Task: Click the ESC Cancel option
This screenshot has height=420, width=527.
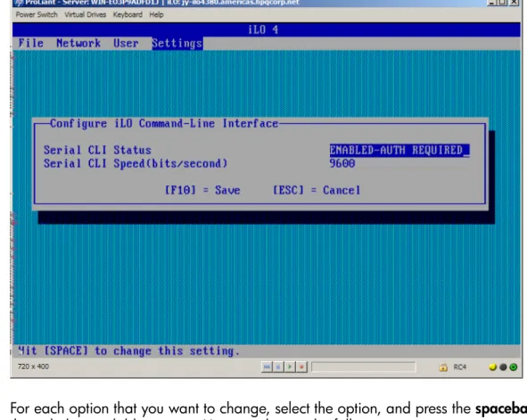Action: (317, 190)
